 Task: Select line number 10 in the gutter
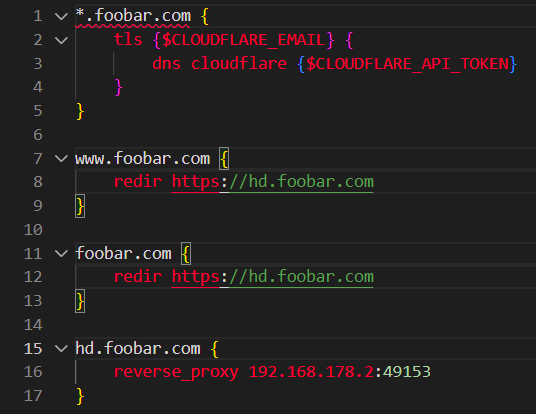(33, 230)
